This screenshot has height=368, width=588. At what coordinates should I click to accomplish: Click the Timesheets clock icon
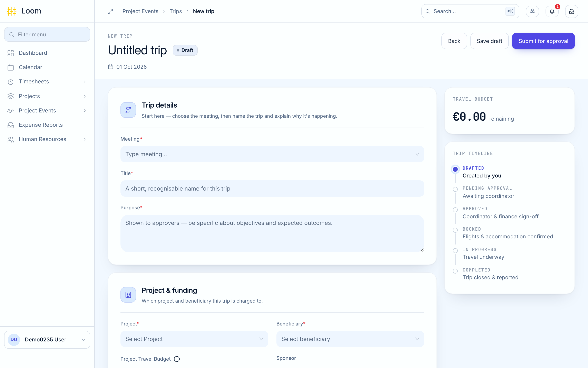point(11,82)
